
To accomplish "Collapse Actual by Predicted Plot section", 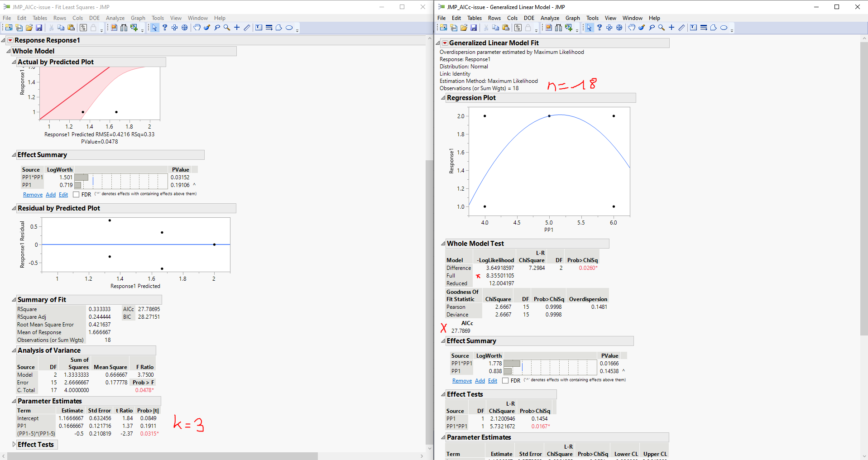I will [x=14, y=62].
